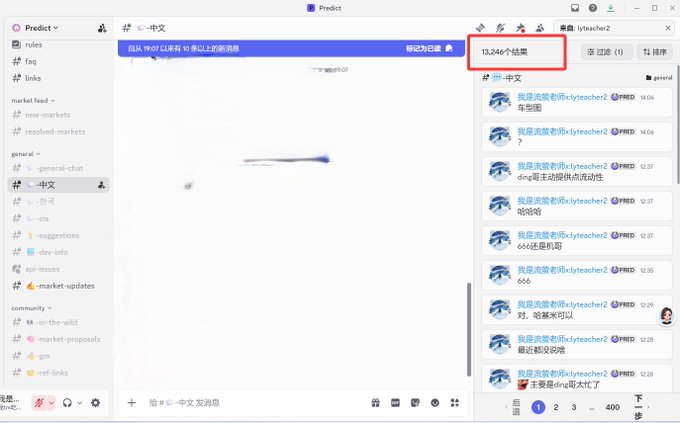Click the invite members icon beside Predict
Viewport: 680px width, 423px height.
point(102,28)
